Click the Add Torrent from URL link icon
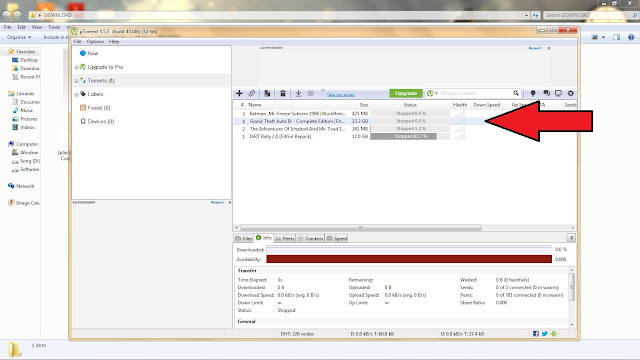Screen dimensions: 640x360 (252, 93)
